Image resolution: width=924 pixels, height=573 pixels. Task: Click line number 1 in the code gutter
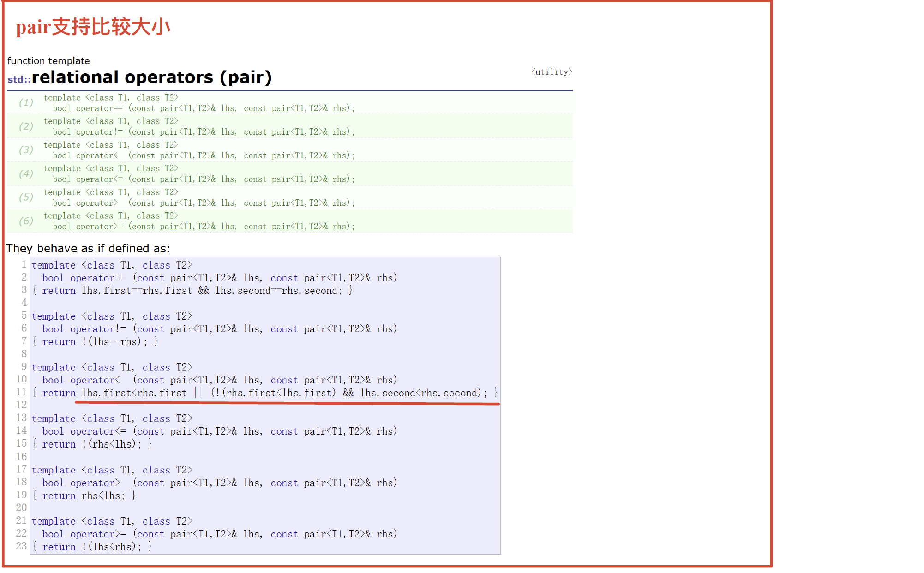24,264
